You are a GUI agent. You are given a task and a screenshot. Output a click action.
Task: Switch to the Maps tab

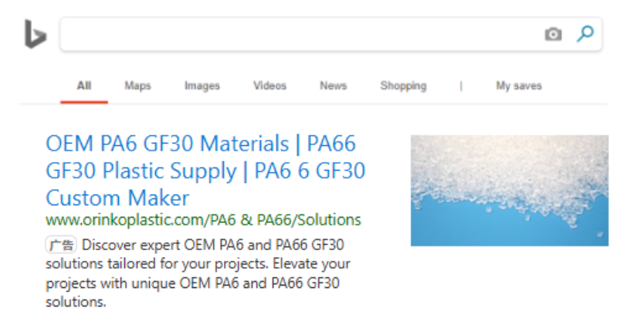pos(137,86)
